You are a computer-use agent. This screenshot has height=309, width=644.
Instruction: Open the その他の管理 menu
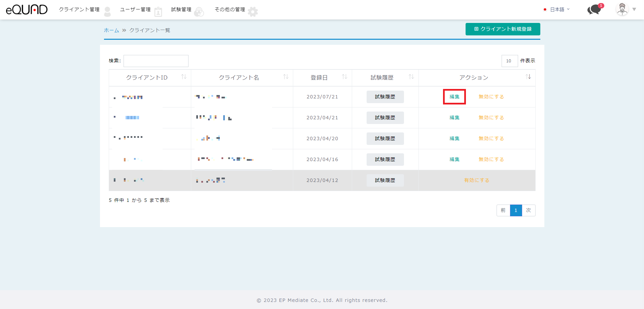pos(230,9)
